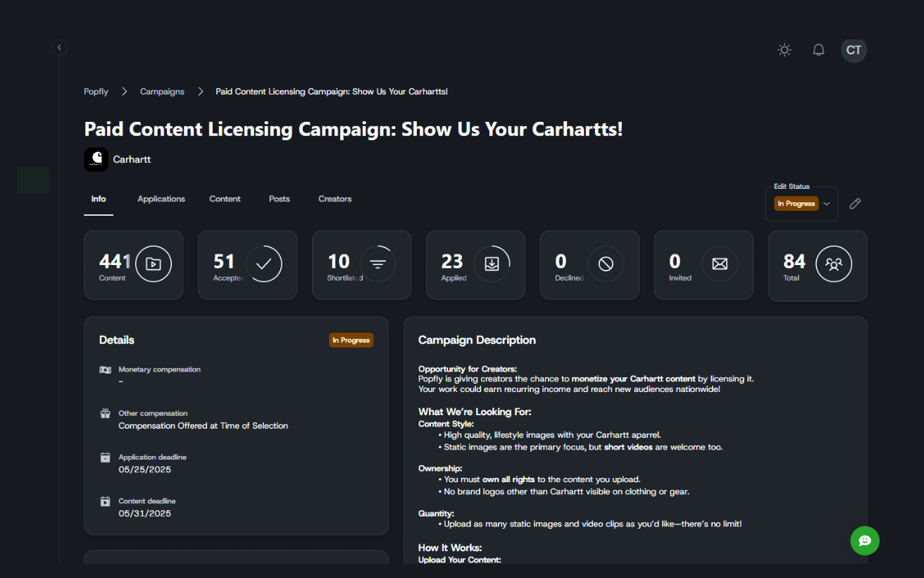Click the 0 Declined count
Screen dimensions: 924x578
[x=561, y=262]
